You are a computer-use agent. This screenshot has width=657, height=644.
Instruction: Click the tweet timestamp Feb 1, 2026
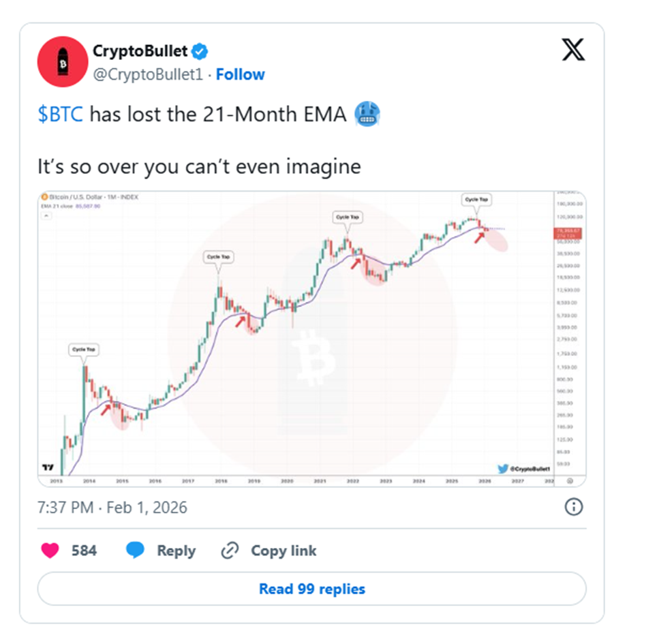tap(112, 508)
